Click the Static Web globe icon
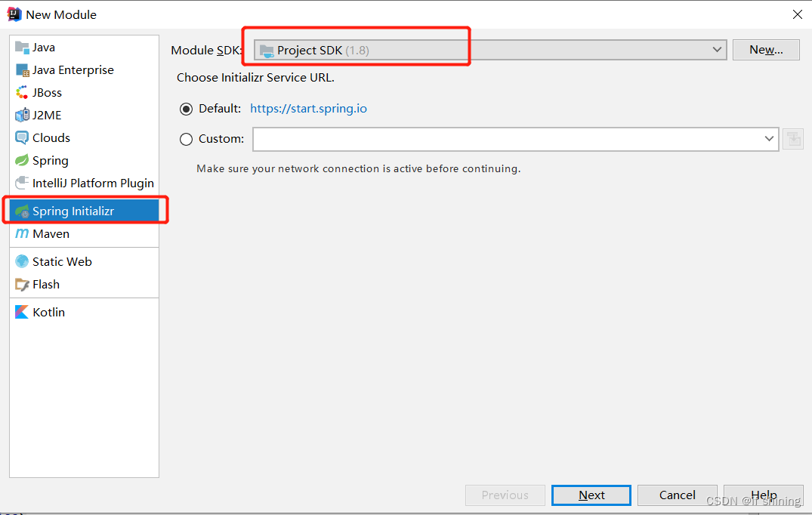 pos(22,261)
